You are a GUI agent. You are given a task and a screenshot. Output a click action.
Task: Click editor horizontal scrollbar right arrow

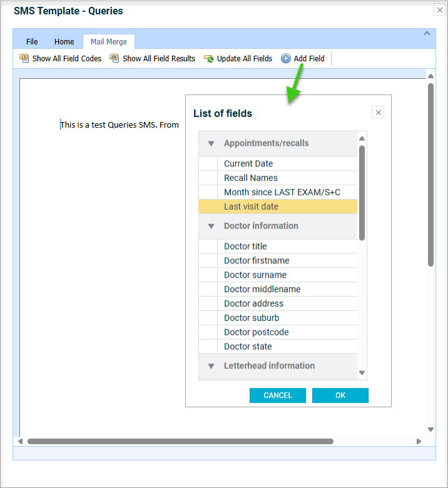pos(419,441)
